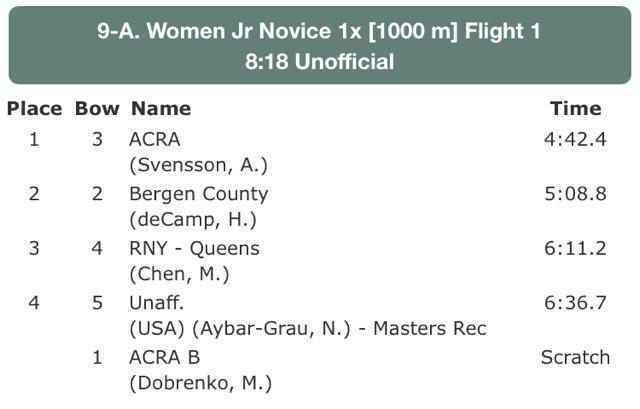
Task: Click rower name deCamp, H.
Action: click(193, 219)
